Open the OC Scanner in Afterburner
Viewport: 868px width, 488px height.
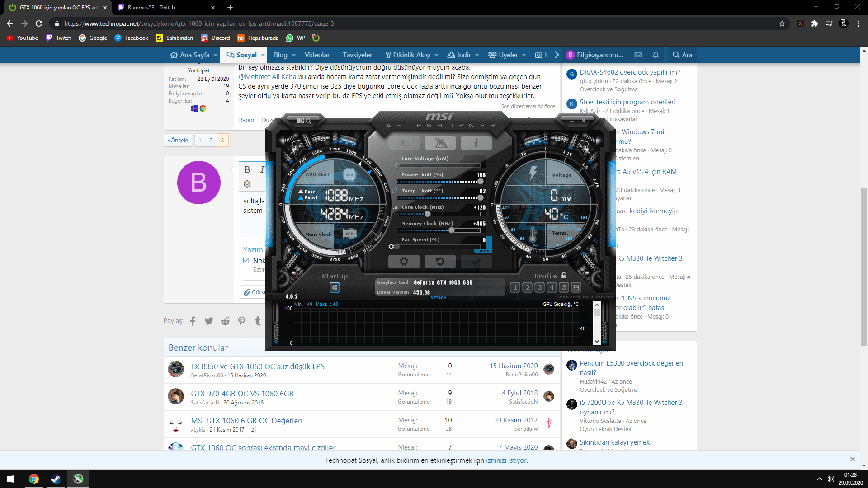(304, 121)
